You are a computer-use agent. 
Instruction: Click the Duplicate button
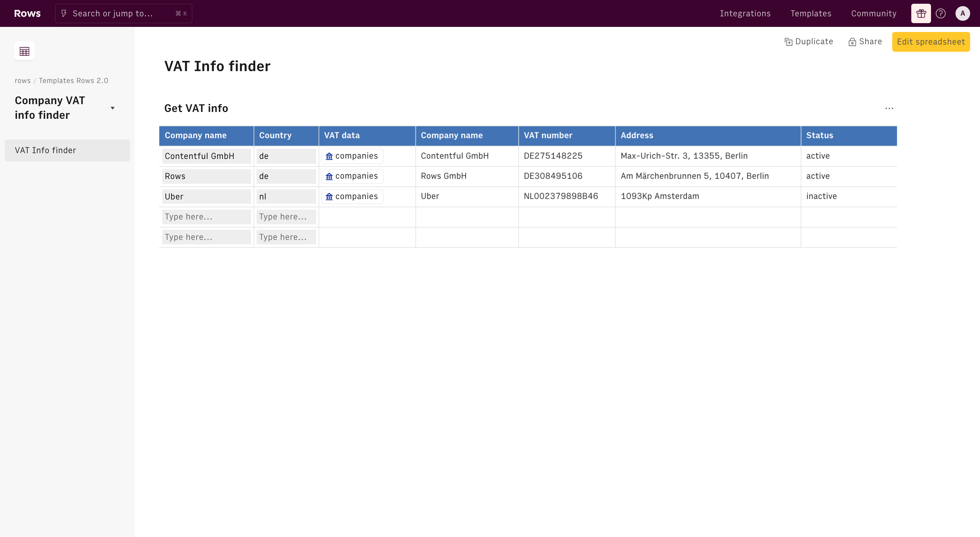(809, 42)
